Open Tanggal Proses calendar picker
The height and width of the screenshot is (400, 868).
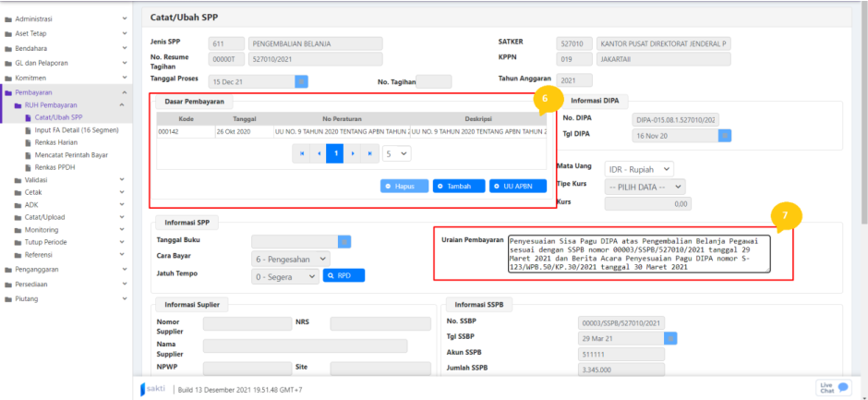point(301,81)
